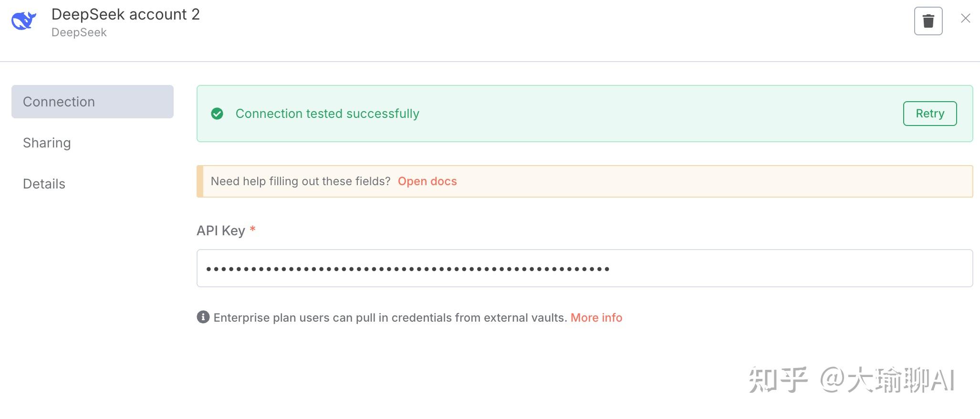Viewport: 980px width, 419px height.
Task: Click the 'Connection tested successfully' message
Action: click(x=327, y=114)
